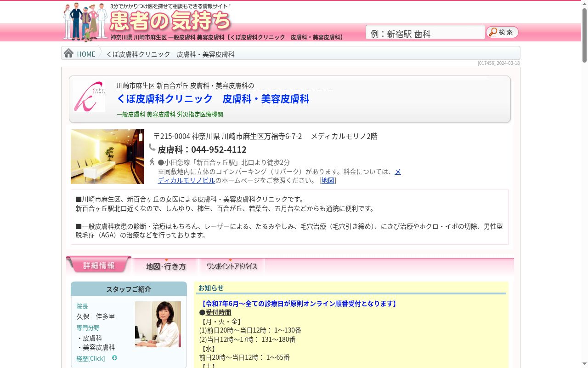Screen dimensions: 588x368
Task: Click the HOME house icon in breadcrumb
Action: tap(69, 53)
